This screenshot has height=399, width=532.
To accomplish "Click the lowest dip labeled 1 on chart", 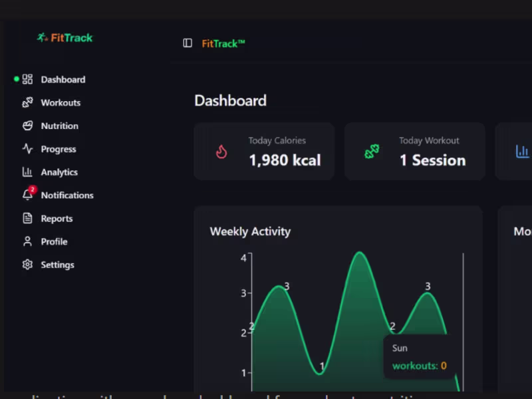I will click(x=320, y=373).
